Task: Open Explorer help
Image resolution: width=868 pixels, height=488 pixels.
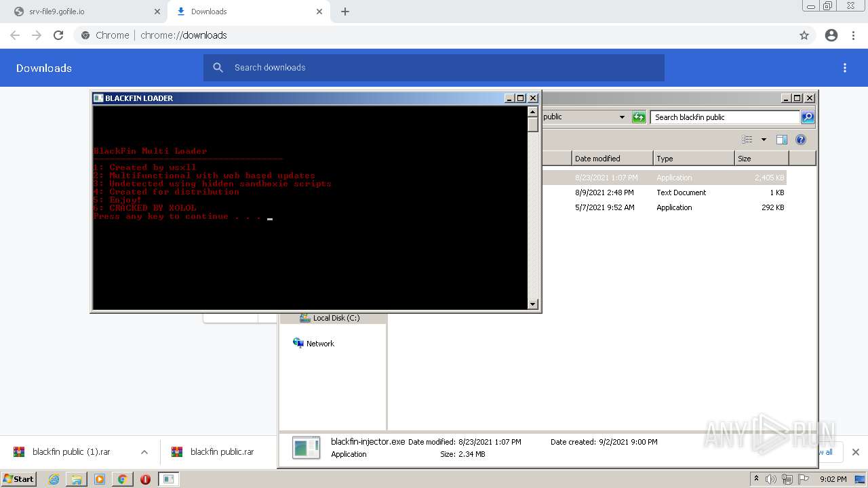Action: pos(801,140)
